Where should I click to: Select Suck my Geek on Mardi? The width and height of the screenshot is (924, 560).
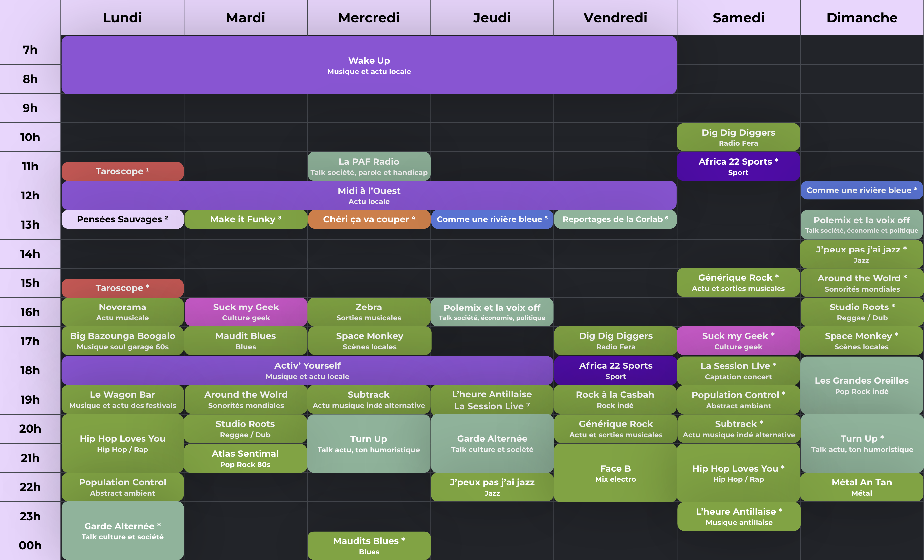tap(246, 312)
